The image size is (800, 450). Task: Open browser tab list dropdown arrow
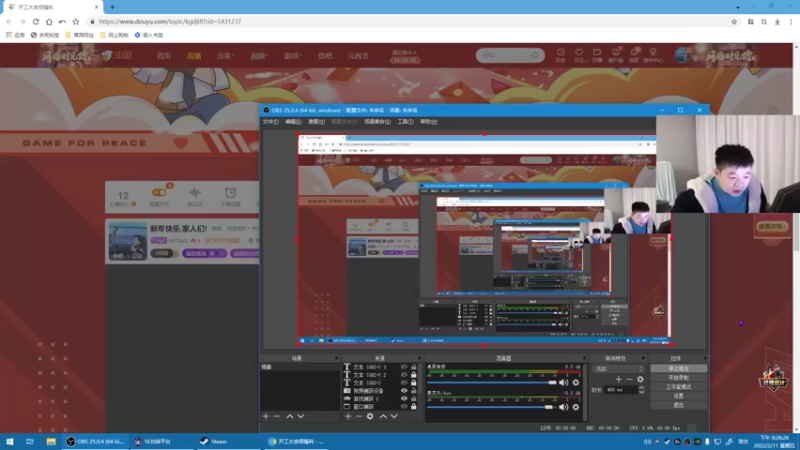(738, 7)
